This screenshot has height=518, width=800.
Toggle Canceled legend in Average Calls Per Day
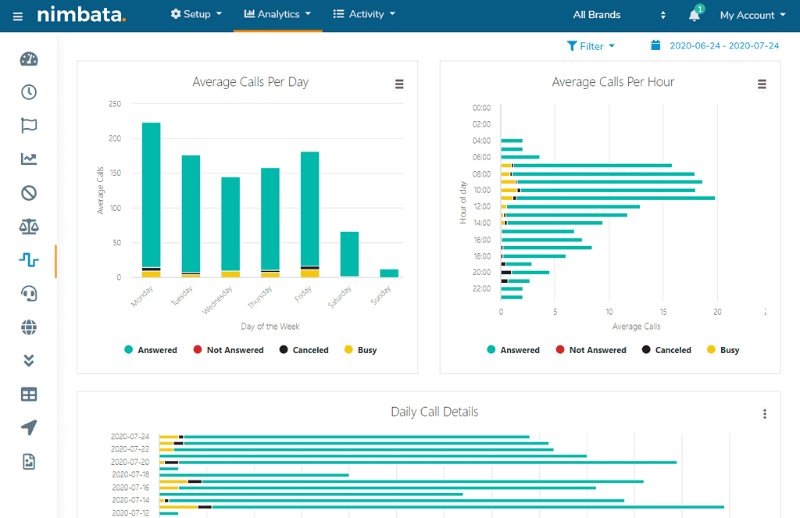(305, 350)
